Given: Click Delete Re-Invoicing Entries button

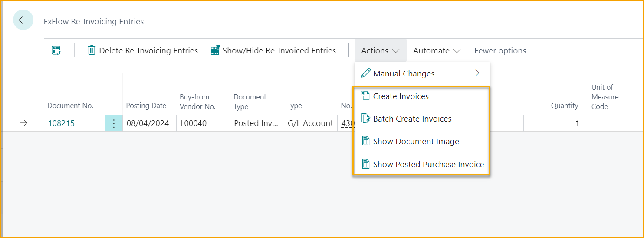Looking at the screenshot, I should tap(143, 50).
